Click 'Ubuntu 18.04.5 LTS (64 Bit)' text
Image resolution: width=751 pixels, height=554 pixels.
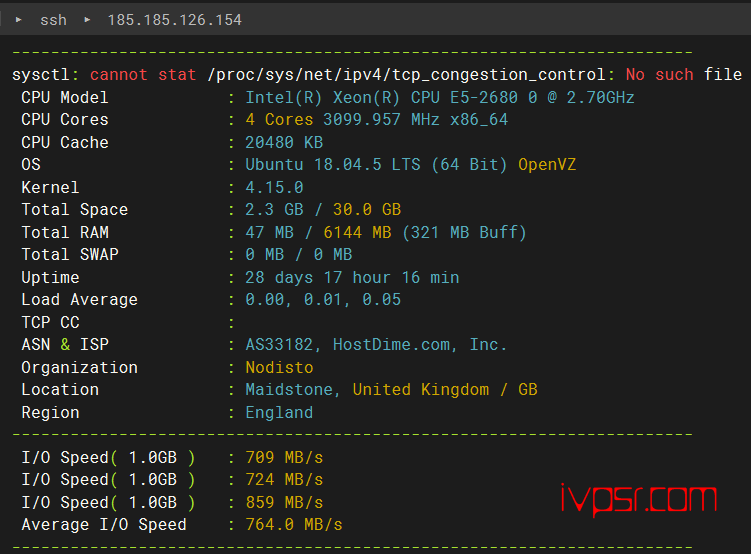[x=376, y=165]
